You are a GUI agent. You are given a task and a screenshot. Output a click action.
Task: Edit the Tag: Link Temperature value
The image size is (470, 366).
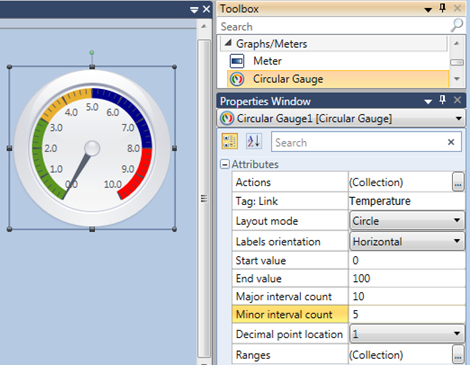[x=407, y=201]
